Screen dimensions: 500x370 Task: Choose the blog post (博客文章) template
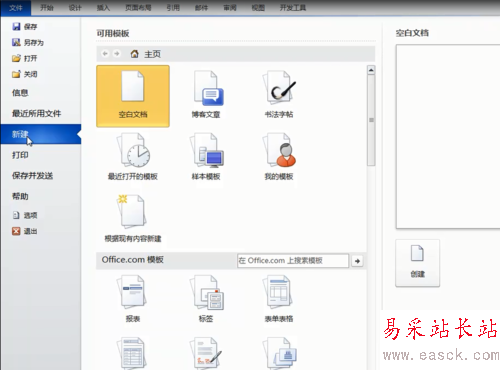tap(206, 95)
